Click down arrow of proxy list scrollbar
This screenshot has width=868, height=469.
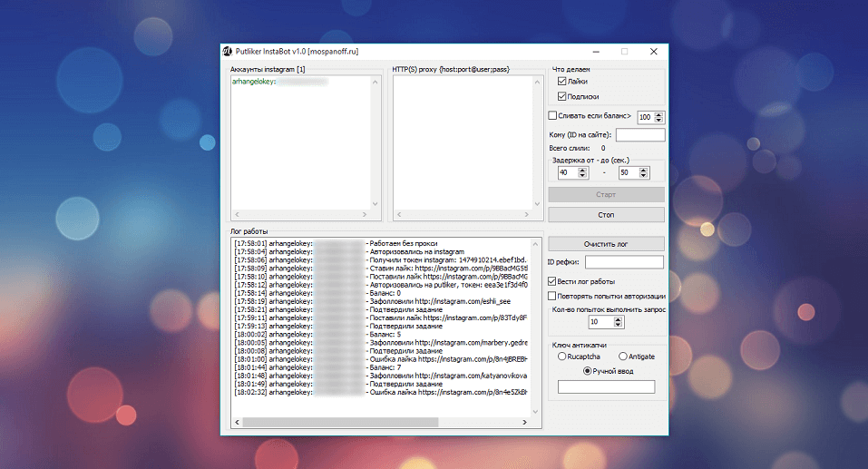[537, 204]
